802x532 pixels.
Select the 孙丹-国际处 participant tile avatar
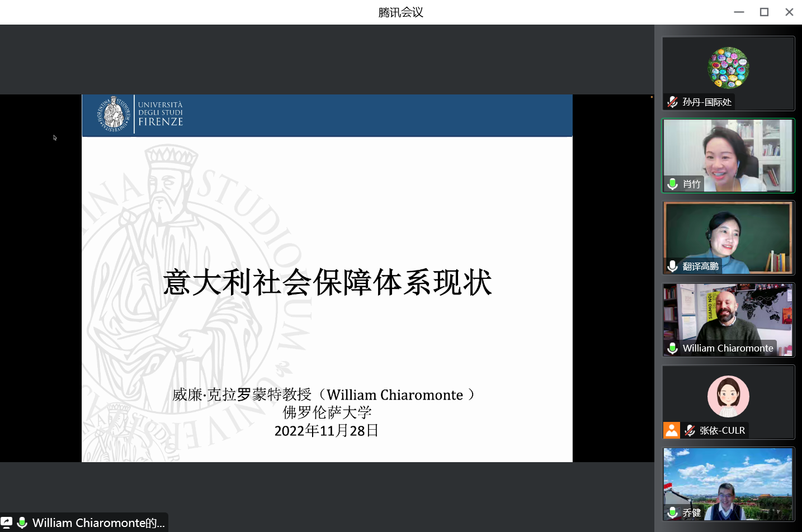(x=728, y=68)
